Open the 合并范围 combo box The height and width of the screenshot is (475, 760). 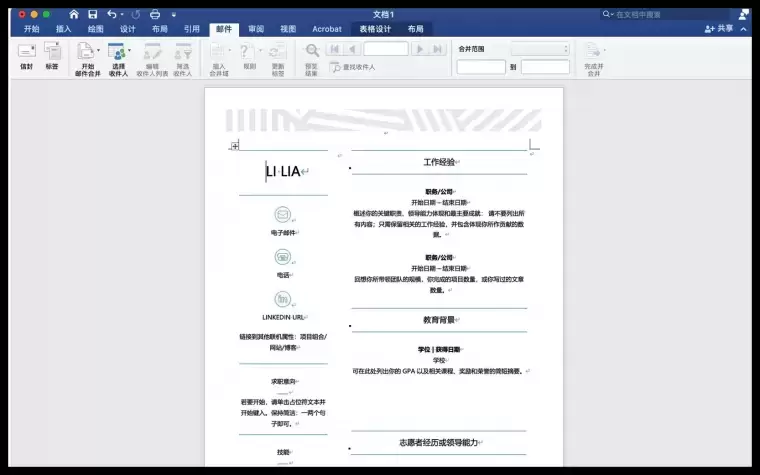pos(540,49)
